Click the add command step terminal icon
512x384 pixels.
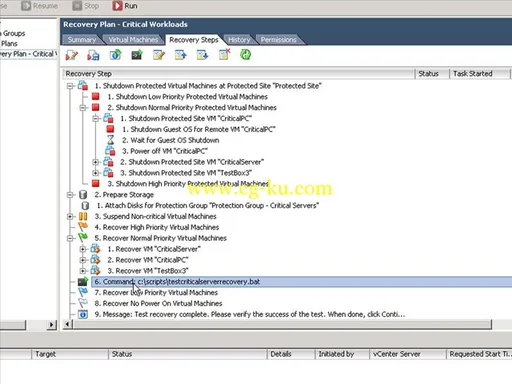137,55
